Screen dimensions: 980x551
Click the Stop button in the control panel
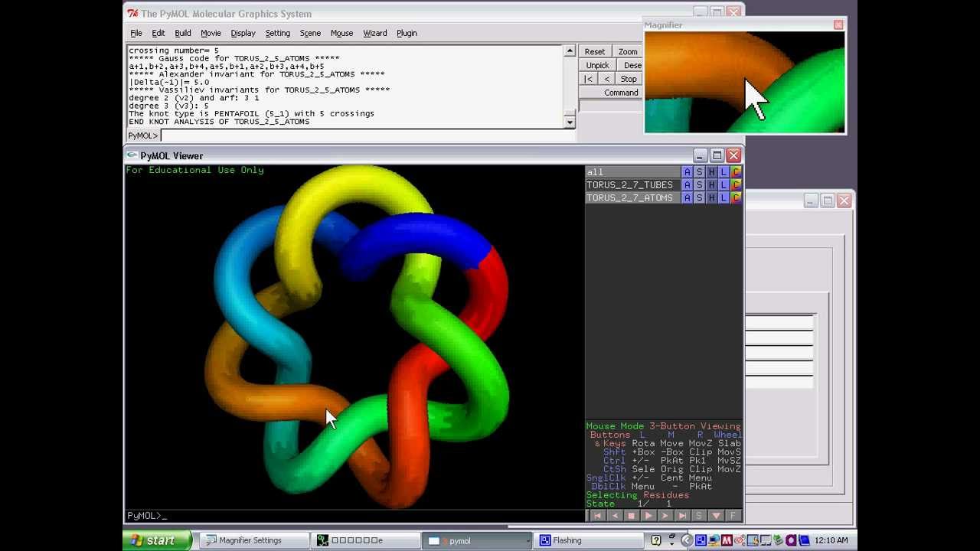coord(629,79)
